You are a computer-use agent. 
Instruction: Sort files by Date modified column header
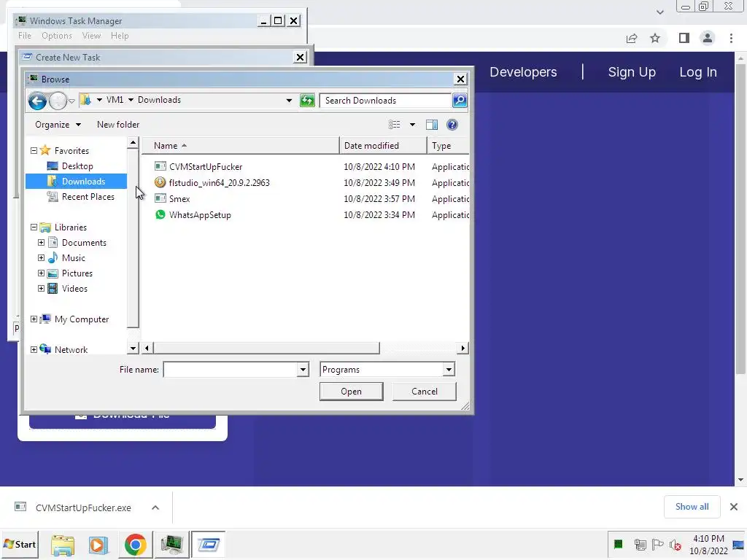(384, 146)
